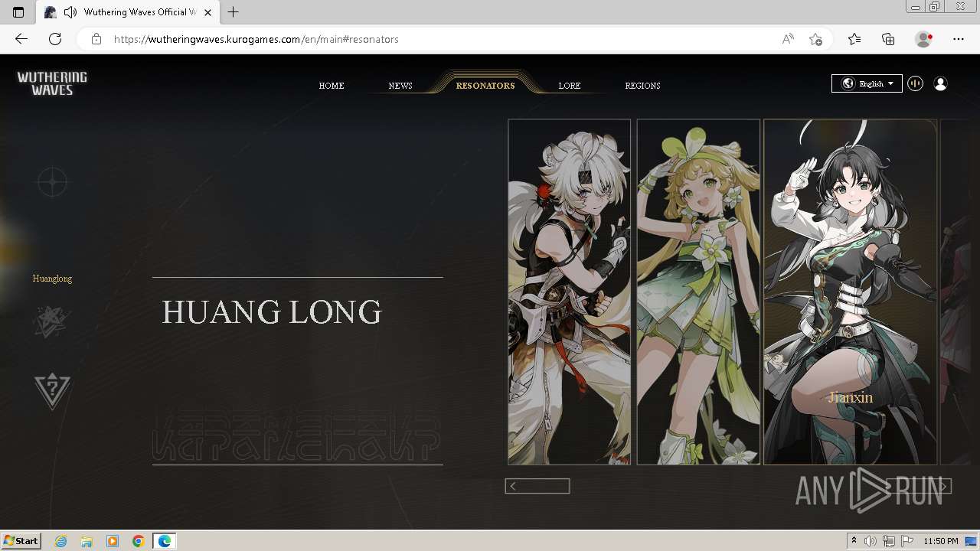Mute the tab via speaker icon
Viewport: 980px width, 551px height.
click(x=70, y=12)
